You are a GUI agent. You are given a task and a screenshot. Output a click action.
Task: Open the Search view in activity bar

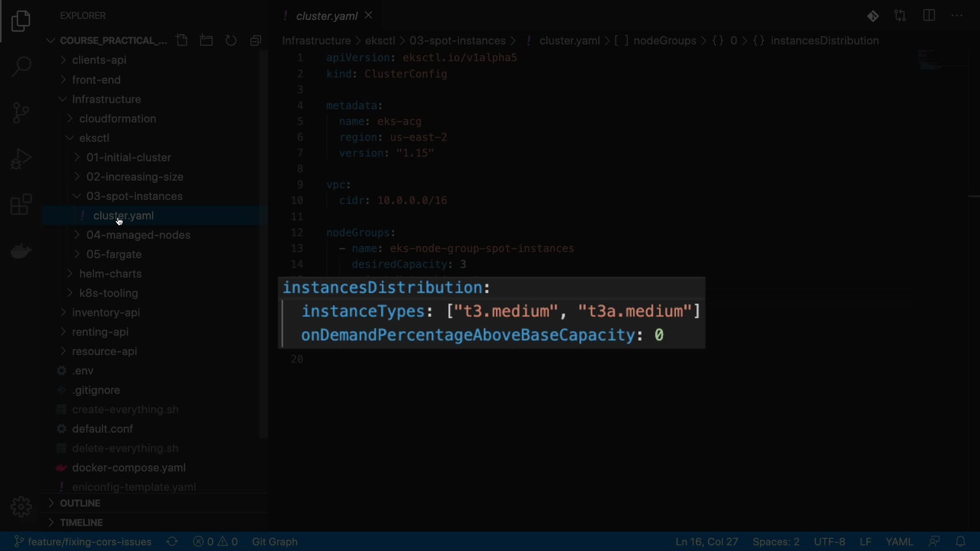tap(21, 67)
